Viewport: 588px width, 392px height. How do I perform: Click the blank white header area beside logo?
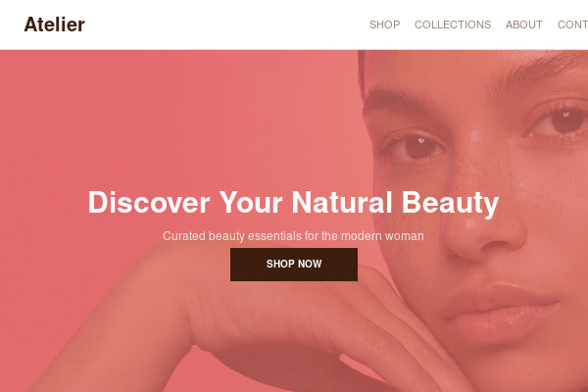225,24
